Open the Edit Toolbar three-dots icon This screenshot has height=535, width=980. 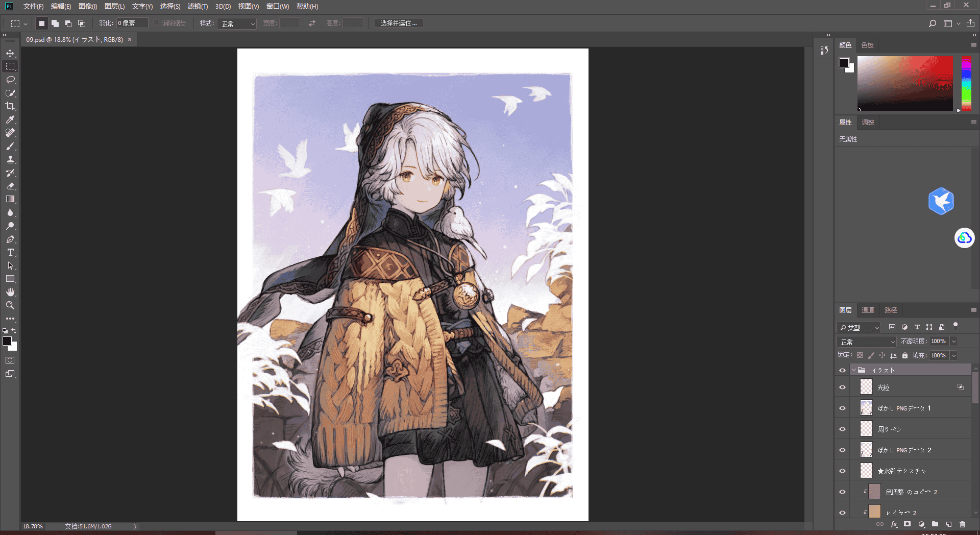(10, 319)
